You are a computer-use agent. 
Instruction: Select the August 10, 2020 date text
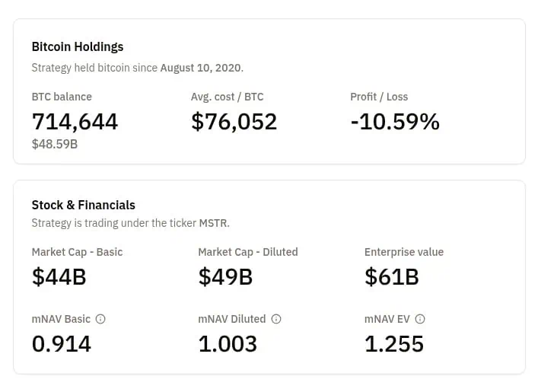[201, 68]
